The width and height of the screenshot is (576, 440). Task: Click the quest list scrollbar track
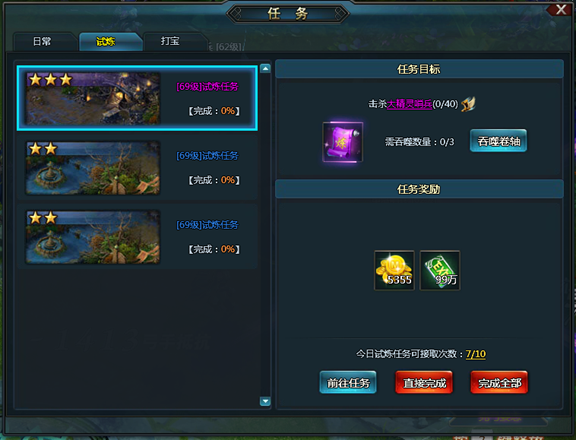coord(265,235)
